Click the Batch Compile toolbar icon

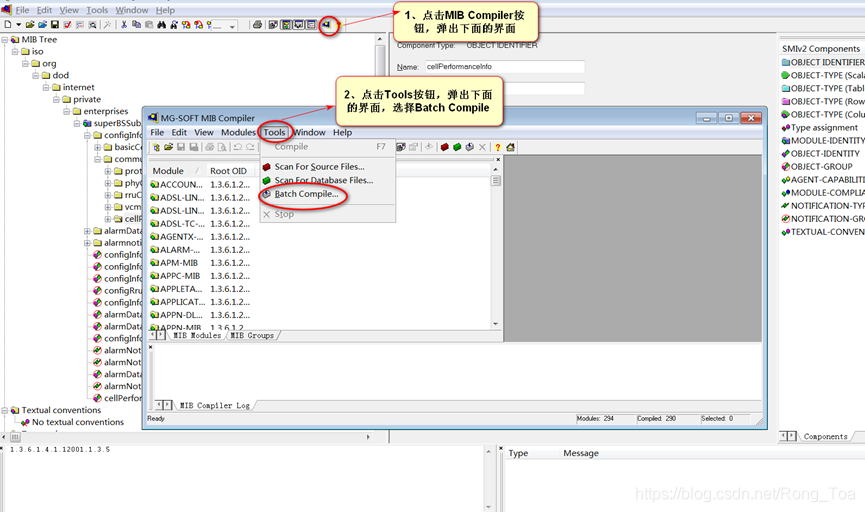coord(469,147)
